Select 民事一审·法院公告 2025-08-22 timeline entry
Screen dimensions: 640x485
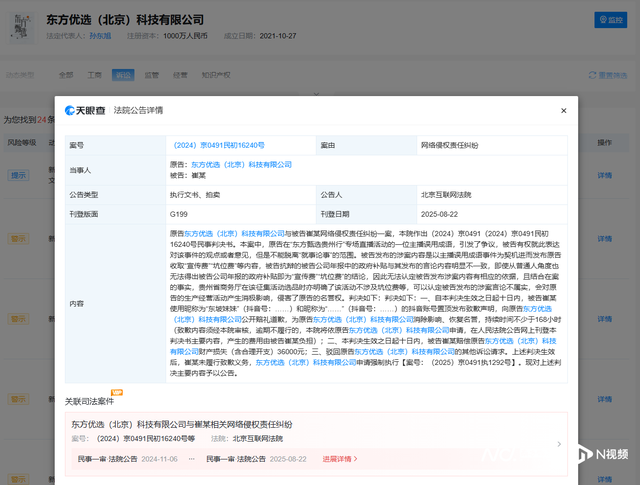[256, 459]
